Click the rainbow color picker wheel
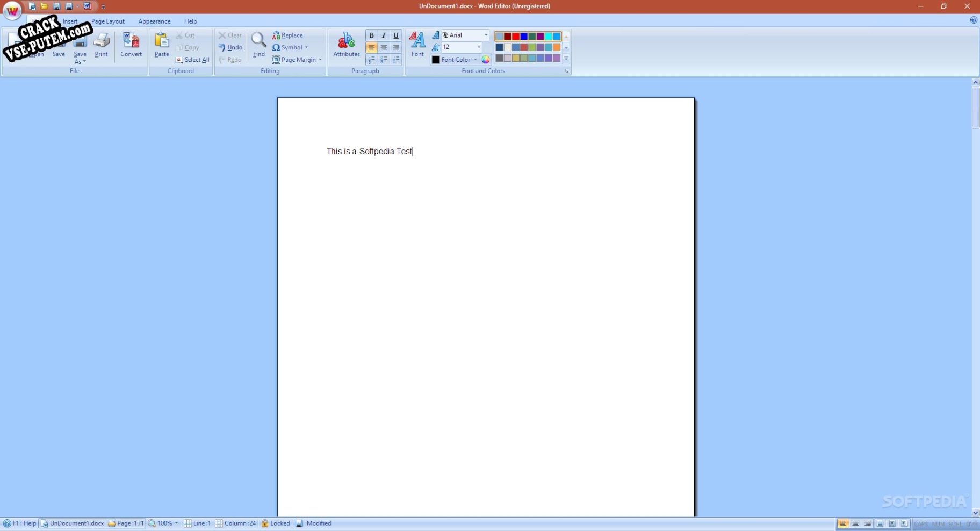This screenshot has height=531, width=980. click(x=486, y=60)
